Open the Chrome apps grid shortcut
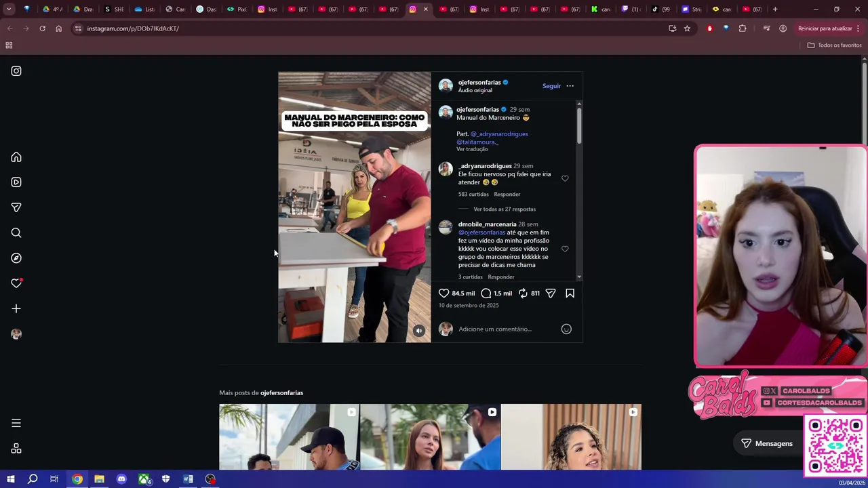 [9, 45]
